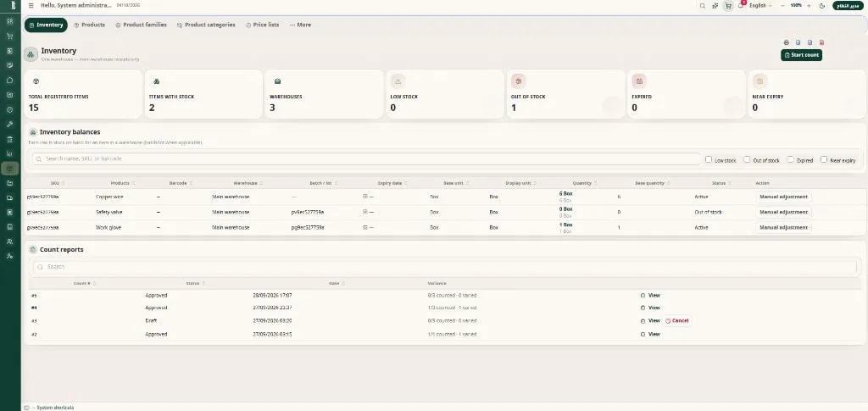Image resolution: width=868 pixels, height=411 pixels.
Task: Open the shopping cart icon in the top bar
Action: 728,6
